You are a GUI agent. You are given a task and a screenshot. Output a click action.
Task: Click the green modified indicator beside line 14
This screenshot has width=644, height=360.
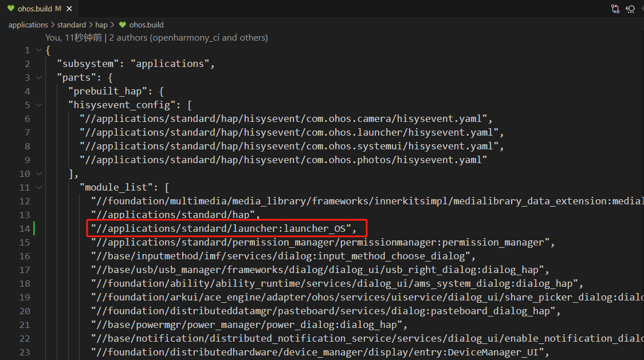click(x=34, y=228)
